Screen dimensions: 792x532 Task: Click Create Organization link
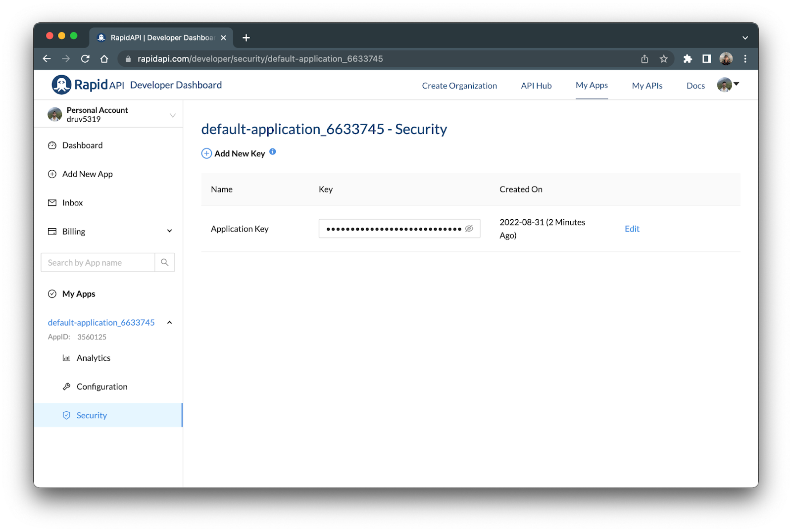(x=459, y=86)
